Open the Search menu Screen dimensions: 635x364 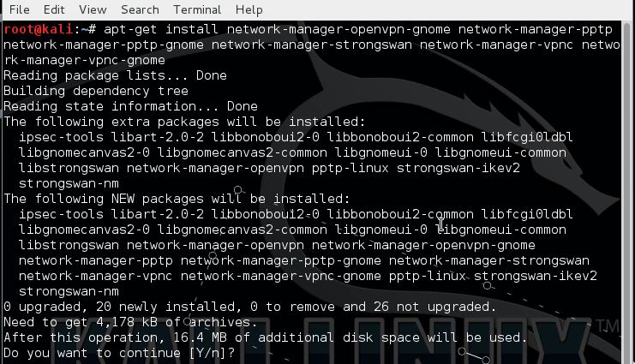point(140,9)
